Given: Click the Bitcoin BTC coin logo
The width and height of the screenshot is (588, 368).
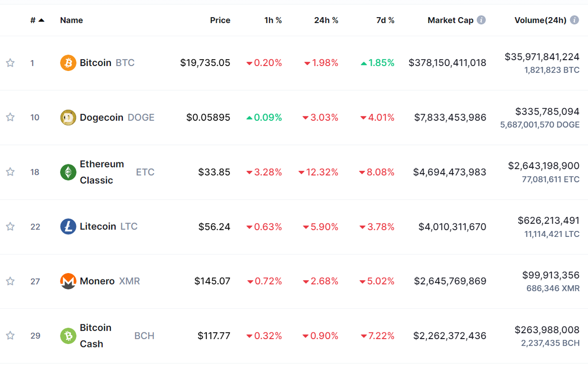Looking at the screenshot, I should pos(68,63).
